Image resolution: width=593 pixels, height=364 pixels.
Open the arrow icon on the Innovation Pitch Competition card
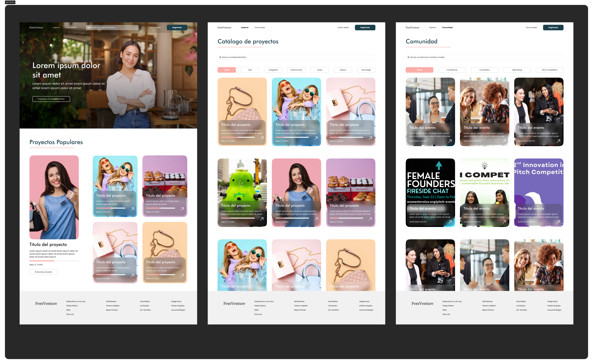558,222
